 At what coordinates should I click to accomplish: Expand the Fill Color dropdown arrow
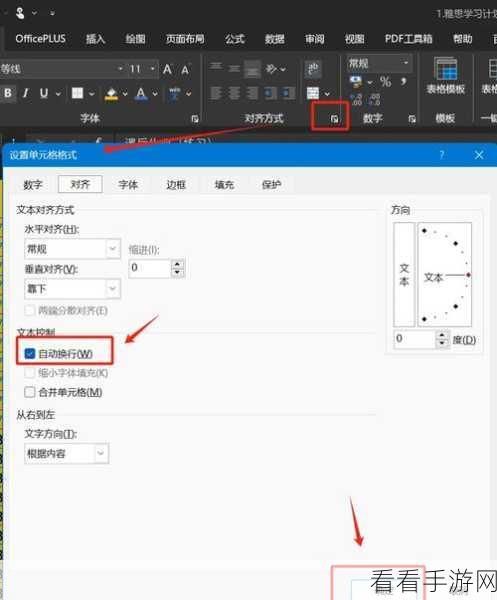[125, 93]
